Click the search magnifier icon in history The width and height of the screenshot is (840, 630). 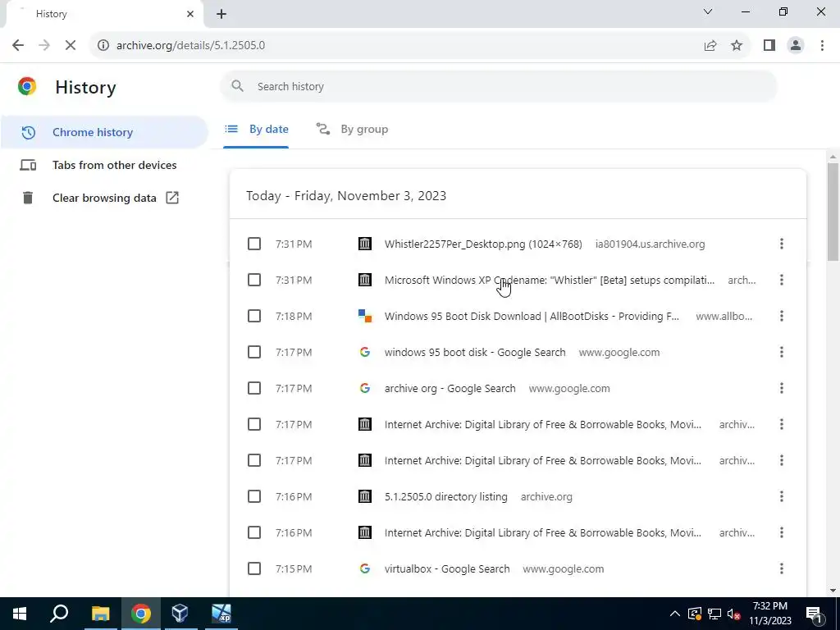pyautogui.click(x=237, y=86)
